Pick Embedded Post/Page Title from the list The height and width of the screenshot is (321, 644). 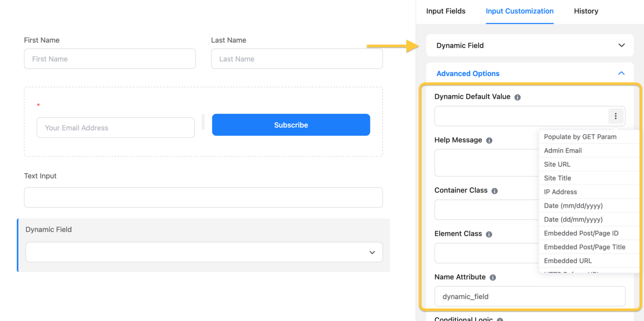tap(584, 247)
